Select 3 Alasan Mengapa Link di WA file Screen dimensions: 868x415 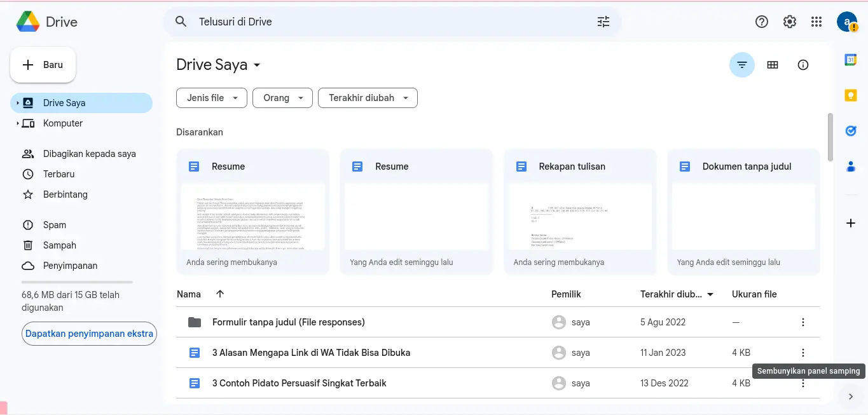coord(498,353)
